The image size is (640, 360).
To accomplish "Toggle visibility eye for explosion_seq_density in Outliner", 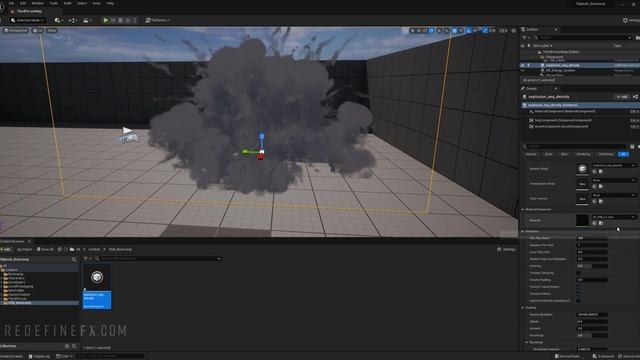I will 523,65.
